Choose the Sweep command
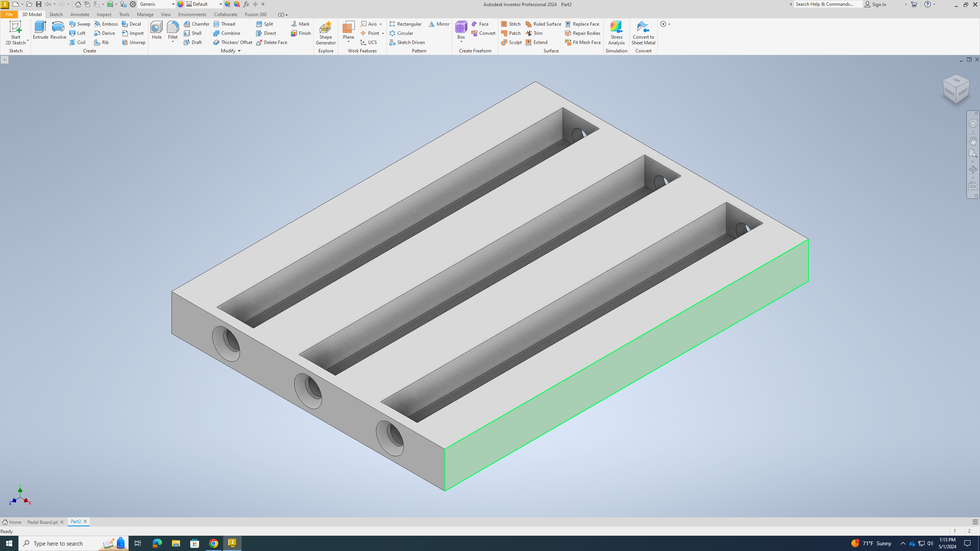 [80, 24]
